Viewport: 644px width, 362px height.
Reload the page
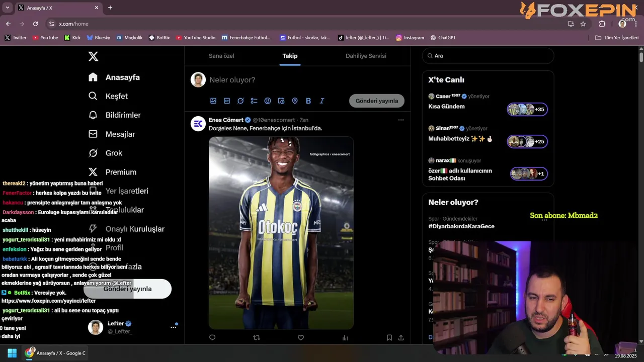(x=35, y=24)
